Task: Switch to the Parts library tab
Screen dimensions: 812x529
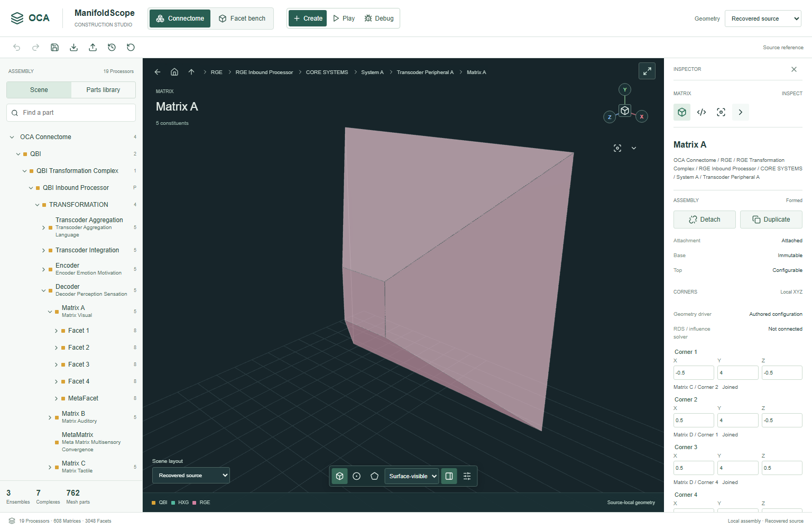Action: [103, 90]
